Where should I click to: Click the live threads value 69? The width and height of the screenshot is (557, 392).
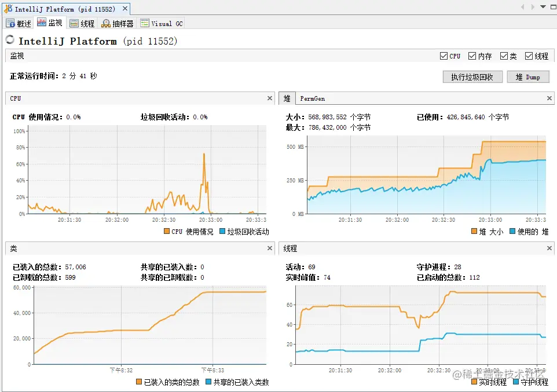(312, 267)
